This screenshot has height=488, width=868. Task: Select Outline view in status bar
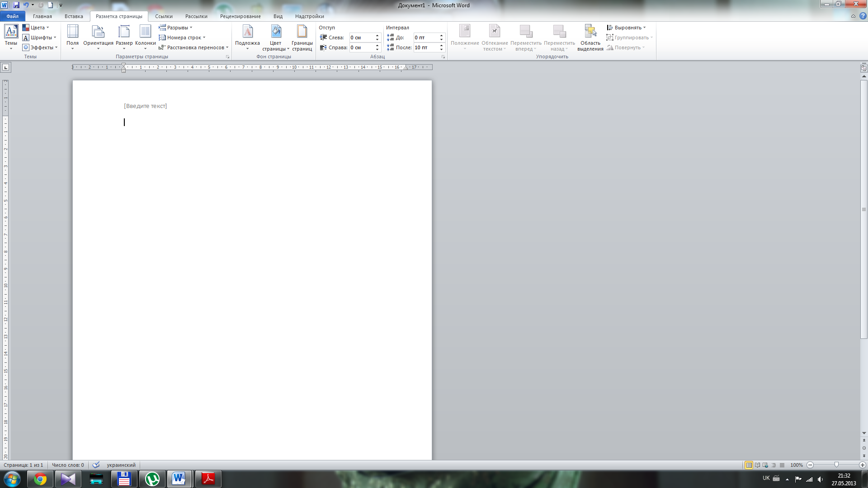coord(774,465)
